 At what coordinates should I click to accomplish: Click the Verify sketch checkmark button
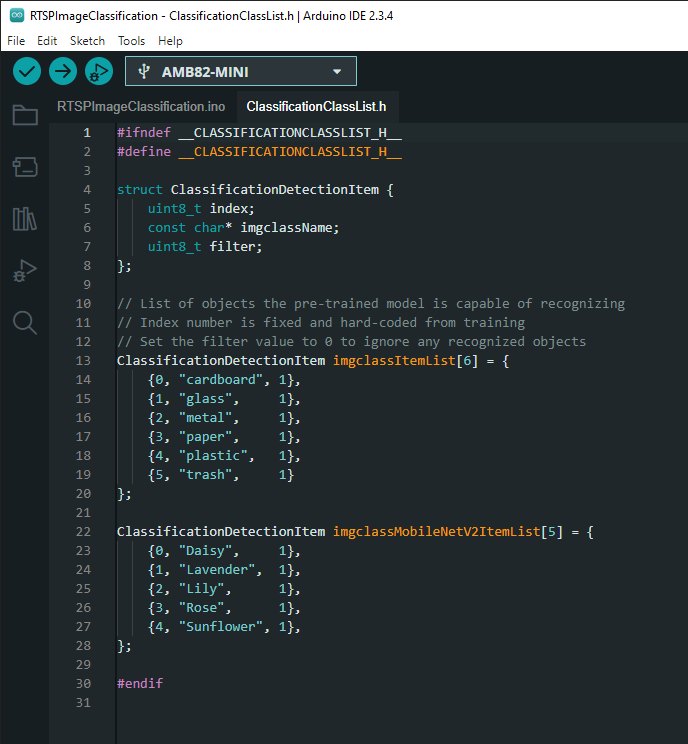[27, 71]
